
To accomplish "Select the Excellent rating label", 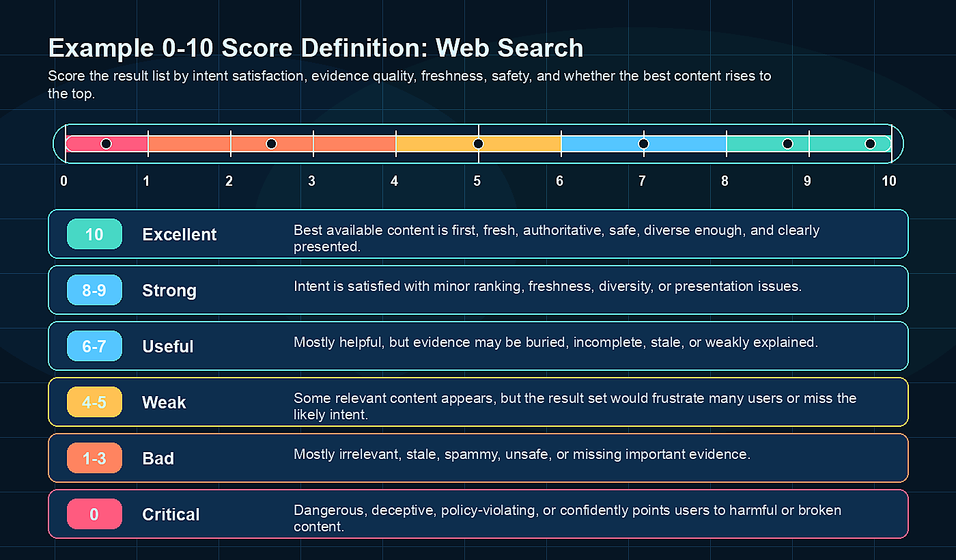I will click(x=180, y=234).
